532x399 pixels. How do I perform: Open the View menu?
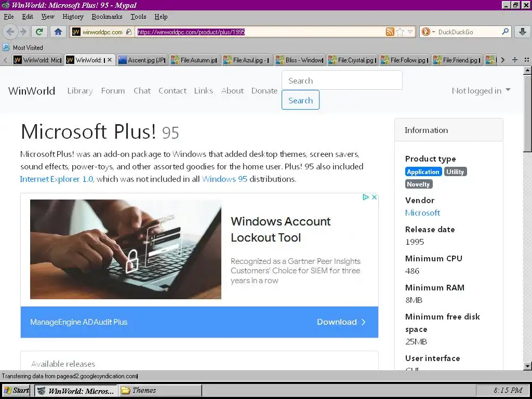[x=47, y=17]
